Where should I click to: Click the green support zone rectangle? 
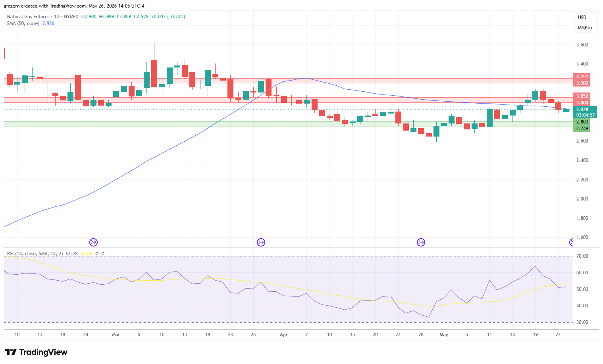click(x=288, y=124)
